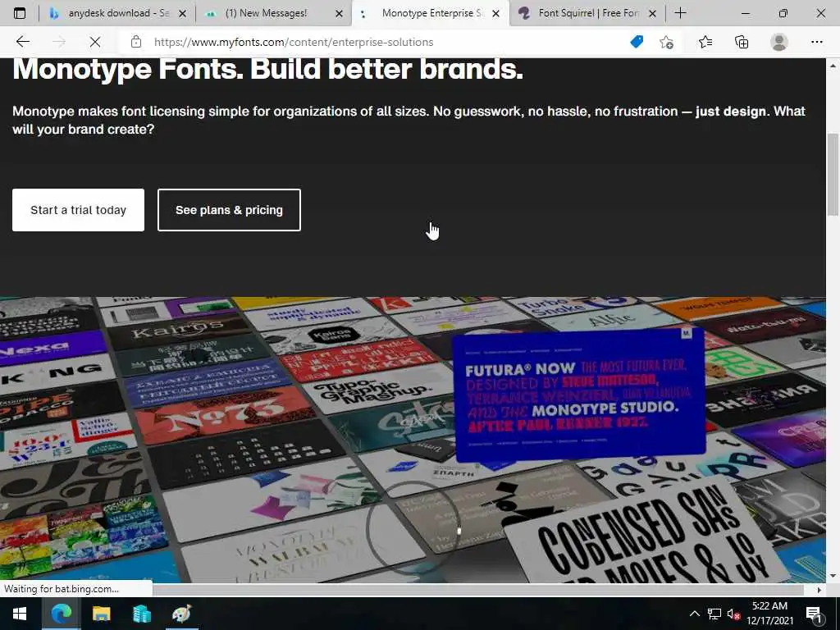Click the Futura Now blue font card

click(x=579, y=395)
